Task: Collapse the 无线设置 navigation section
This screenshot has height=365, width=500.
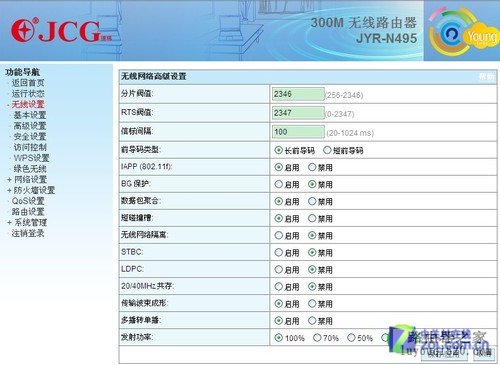Action: coord(28,104)
